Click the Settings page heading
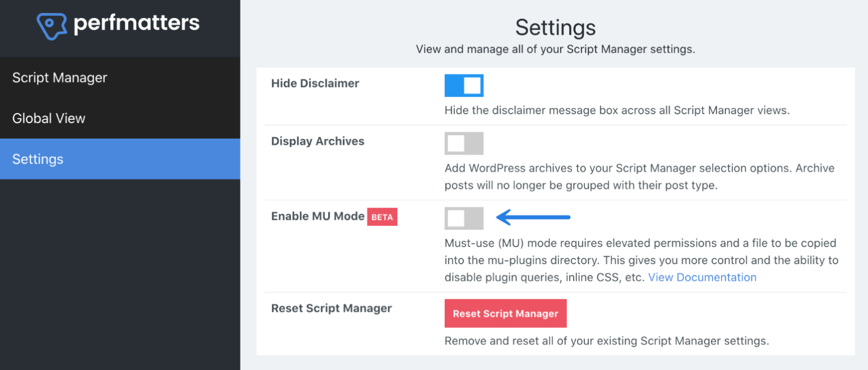This screenshot has width=868, height=370. tap(555, 27)
